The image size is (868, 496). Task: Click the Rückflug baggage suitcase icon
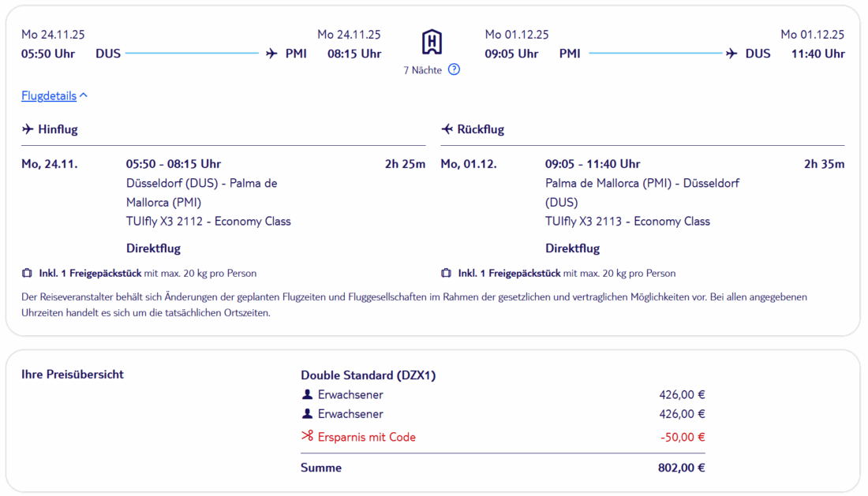click(447, 274)
